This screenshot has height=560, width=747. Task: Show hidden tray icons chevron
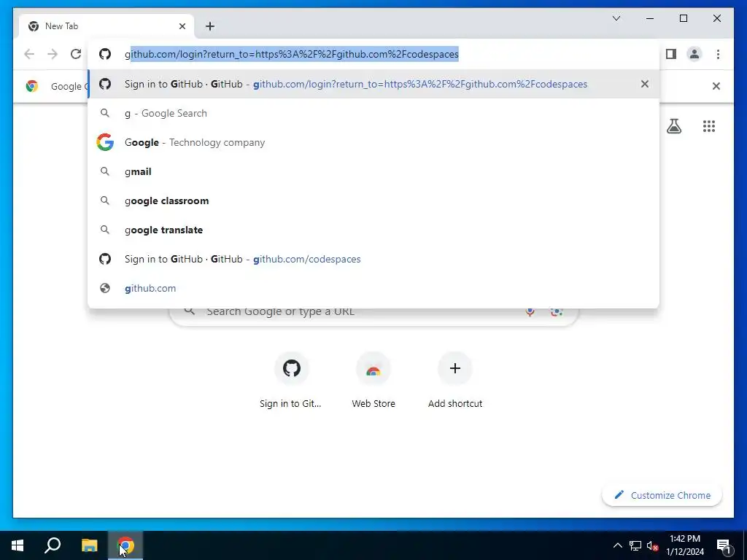pyautogui.click(x=617, y=545)
